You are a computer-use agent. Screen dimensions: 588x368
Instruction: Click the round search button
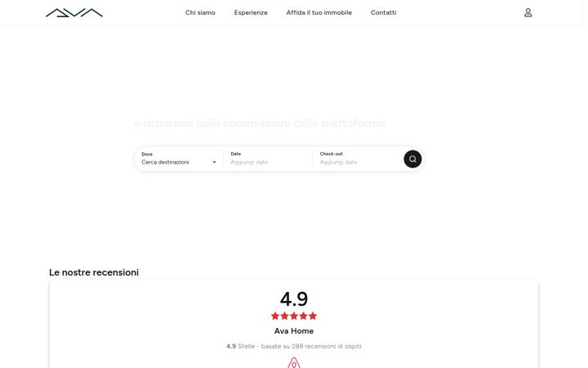412,159
